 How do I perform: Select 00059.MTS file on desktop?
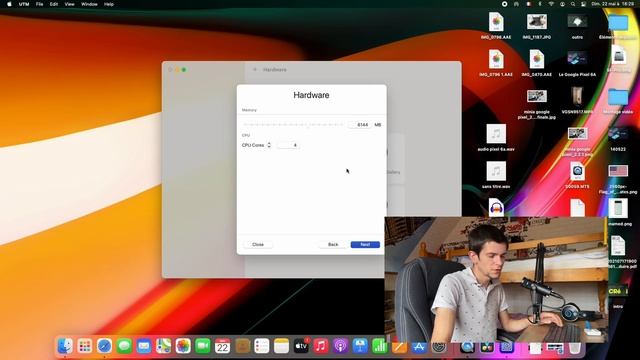[577, 176]
